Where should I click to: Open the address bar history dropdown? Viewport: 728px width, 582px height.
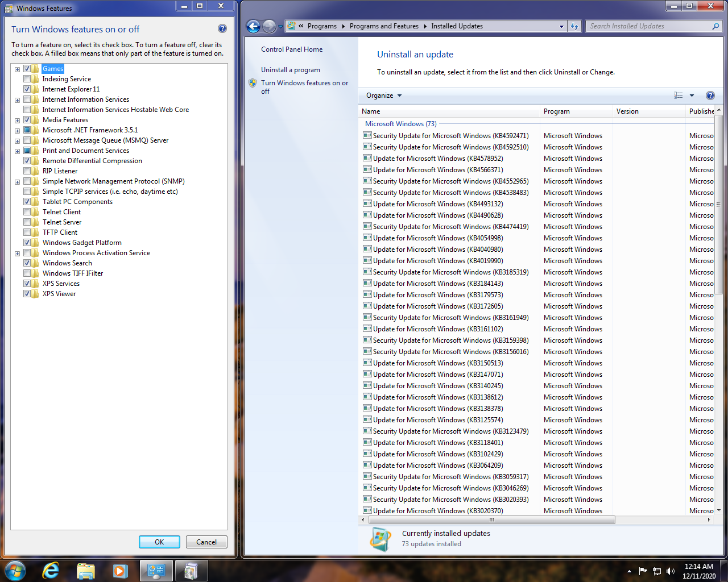click(x=561, y=26)
